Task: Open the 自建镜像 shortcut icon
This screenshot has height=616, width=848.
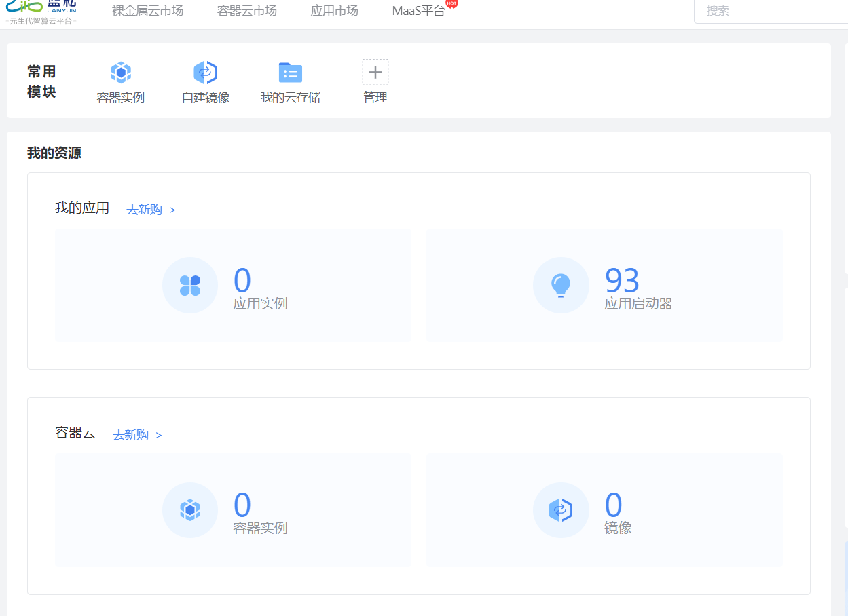Action: [x=206, y=73]
